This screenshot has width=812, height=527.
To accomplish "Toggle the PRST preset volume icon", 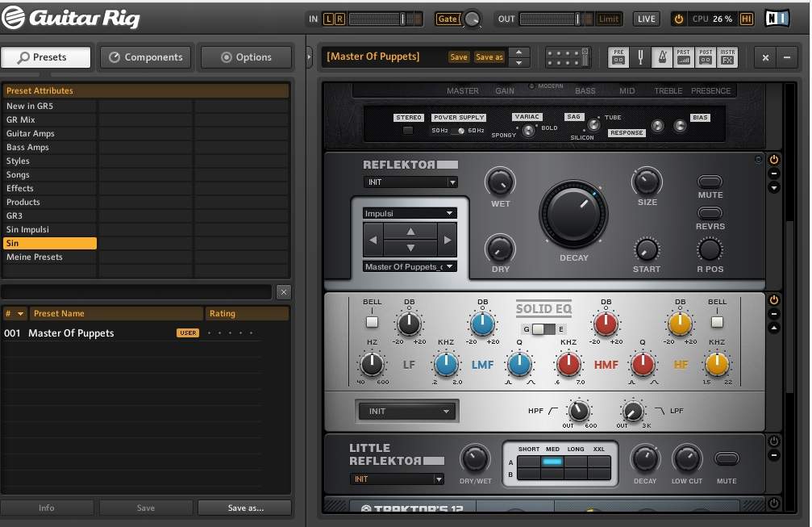I will click(684, 57).
